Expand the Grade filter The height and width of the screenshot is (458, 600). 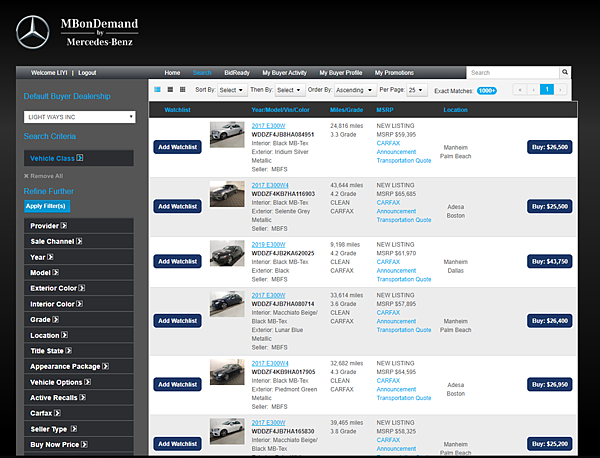coord(79,319)
